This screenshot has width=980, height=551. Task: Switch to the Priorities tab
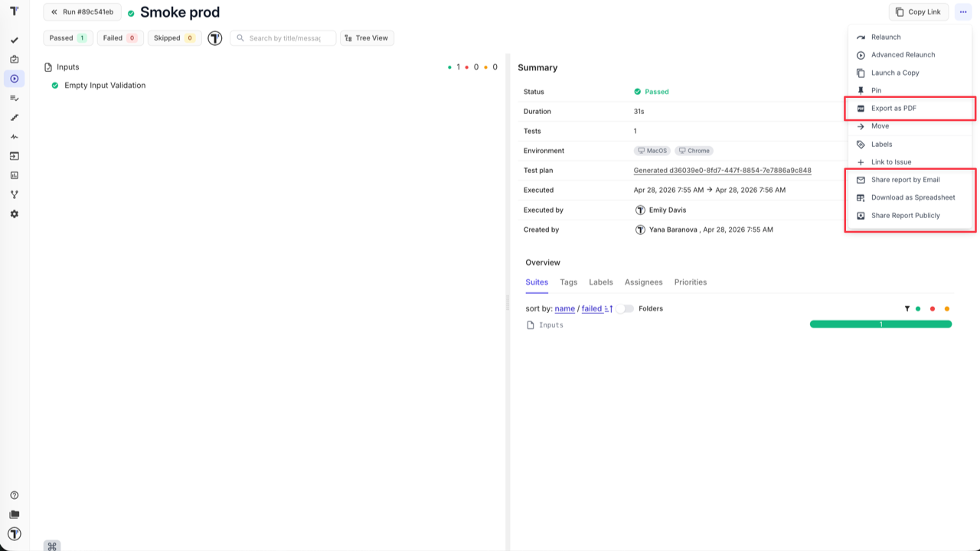pos(691,282)
